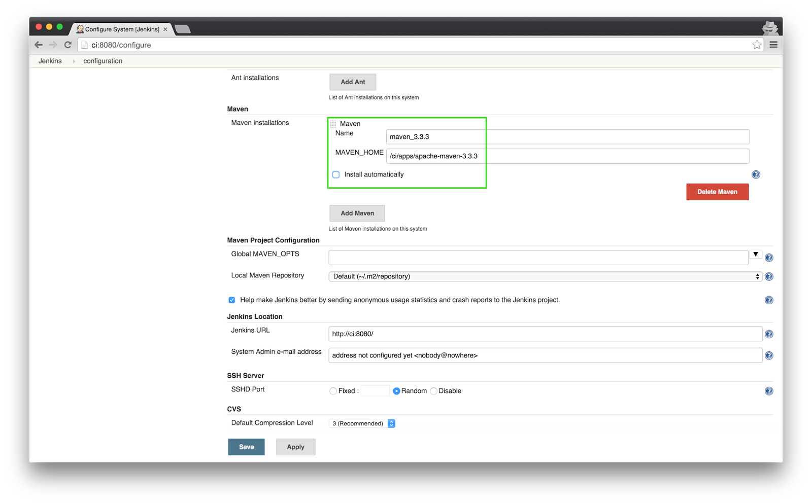
Task: Focus the Global MAVEN_OPTS text field
Action: pyautogui.click(x=538, y=258)
